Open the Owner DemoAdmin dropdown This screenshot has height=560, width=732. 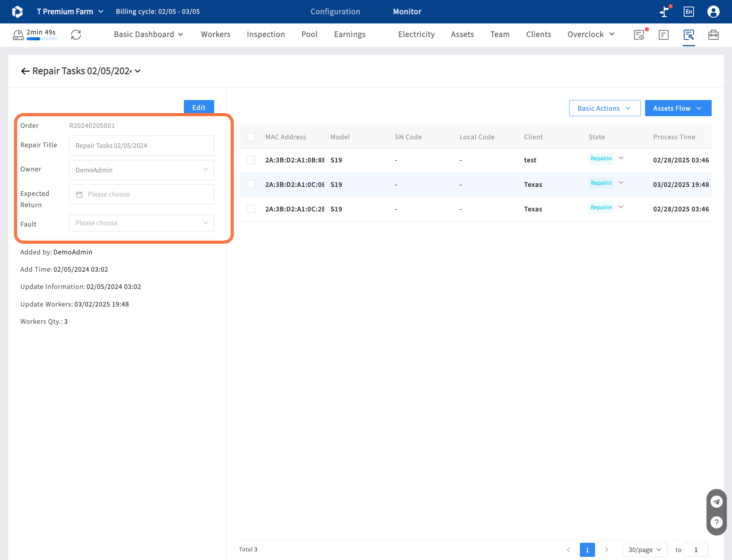[141, 170]
